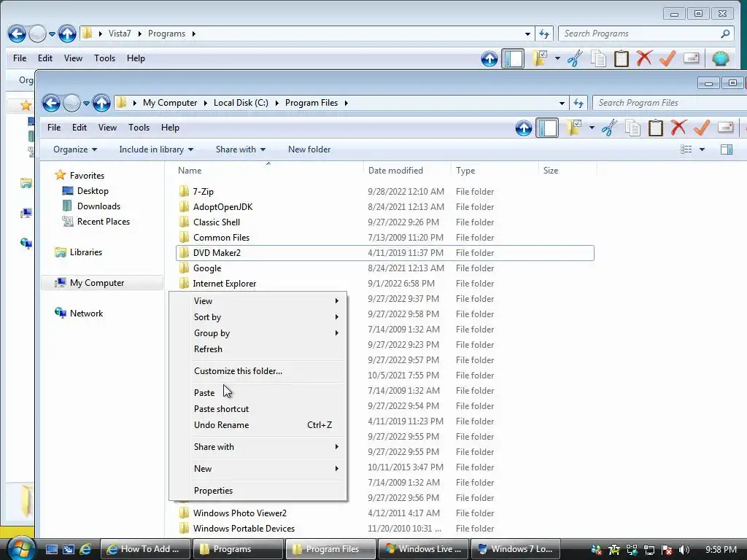Open view options arrow next to Change view icon
The image size is (747, 560).
[702, 149]
